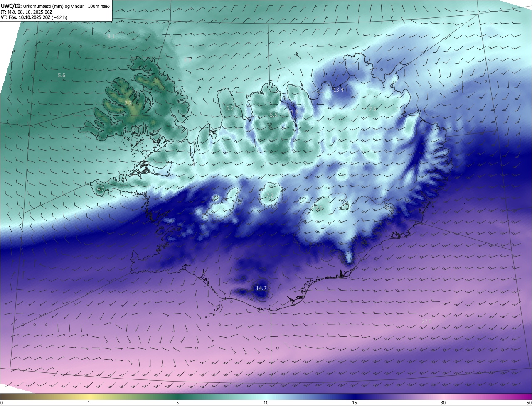Click the 7.2 value inside the glacier outline
This screenshot has width=532, height=406.
click(270, 196)
